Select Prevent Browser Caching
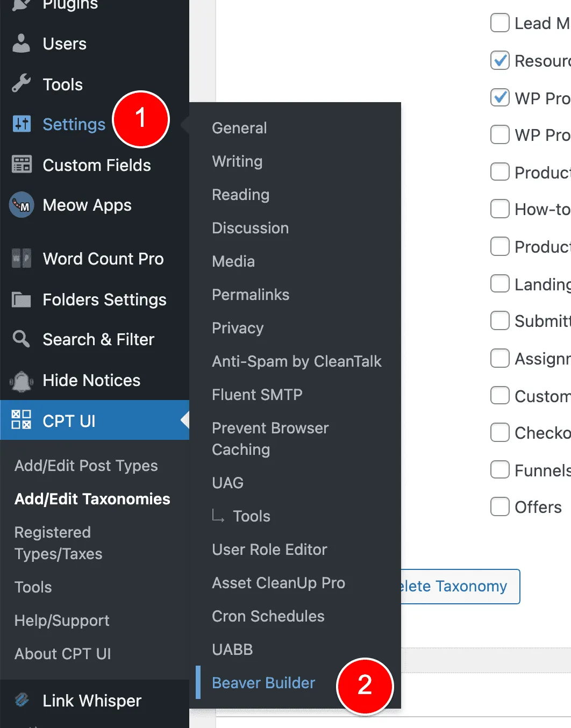 click(270, 439)
